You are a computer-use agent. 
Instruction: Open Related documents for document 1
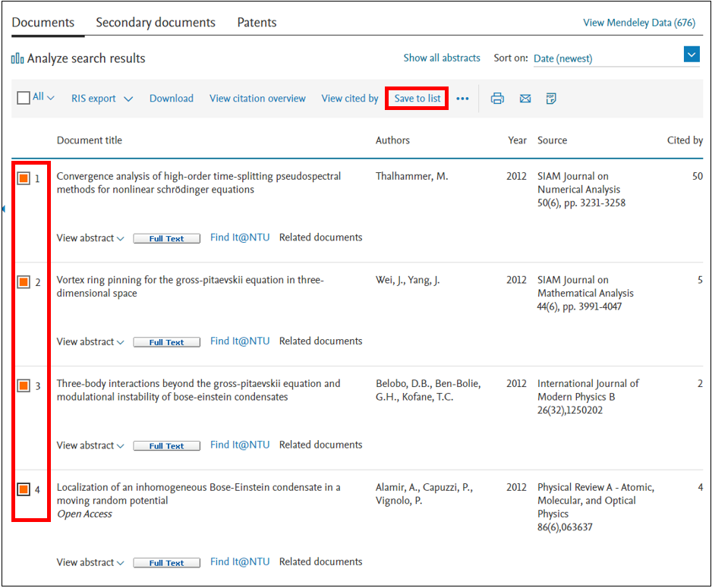[x=320, y=237]
